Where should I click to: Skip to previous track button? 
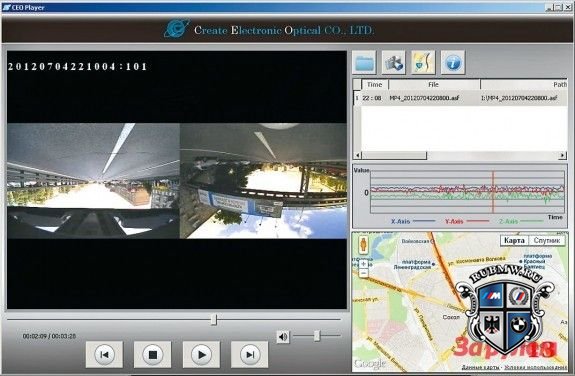point(104,354)
